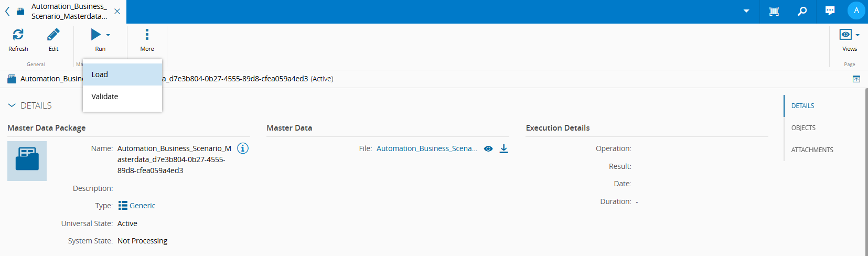Choose Validate from Run menu
Viewport: 868px width, 256px height.
pyautogui.click(x=105, y=97)
